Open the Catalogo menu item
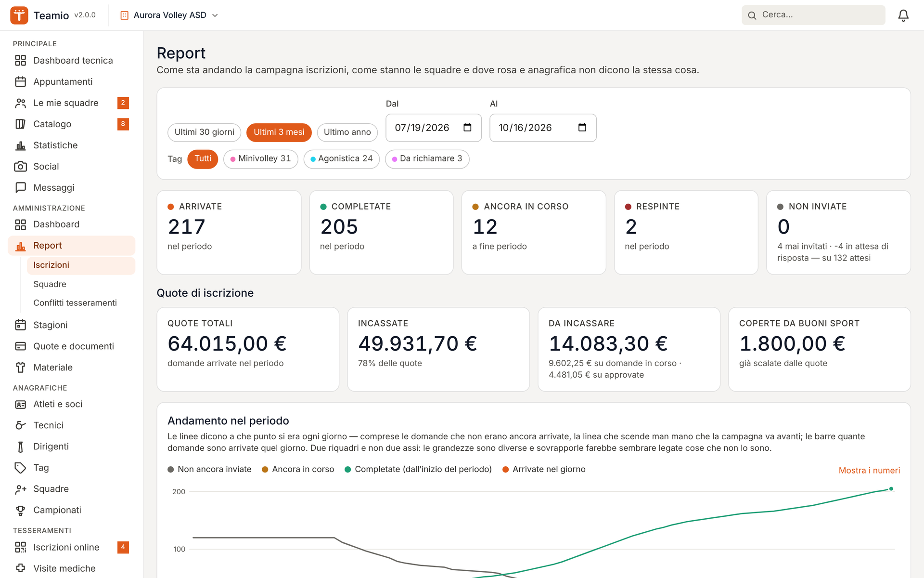 pyautogui.click(x=72, y=124)
